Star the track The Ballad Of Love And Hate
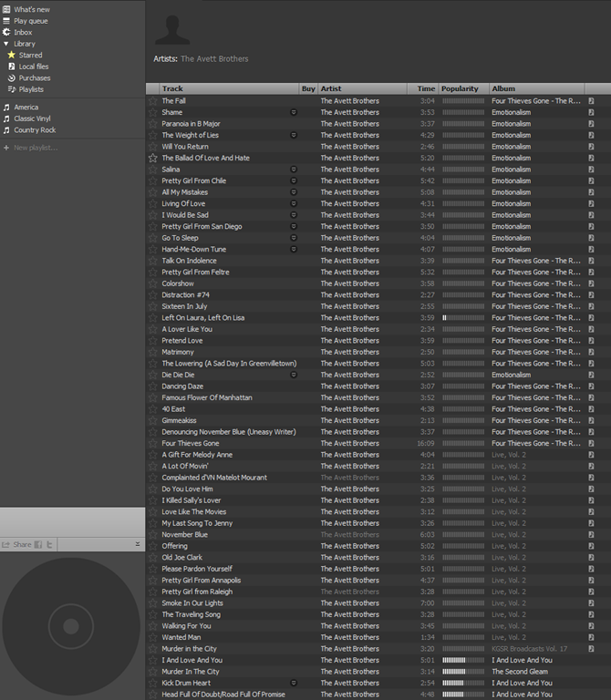The height and width of the screenshot is (700, 611). (153, 158)
